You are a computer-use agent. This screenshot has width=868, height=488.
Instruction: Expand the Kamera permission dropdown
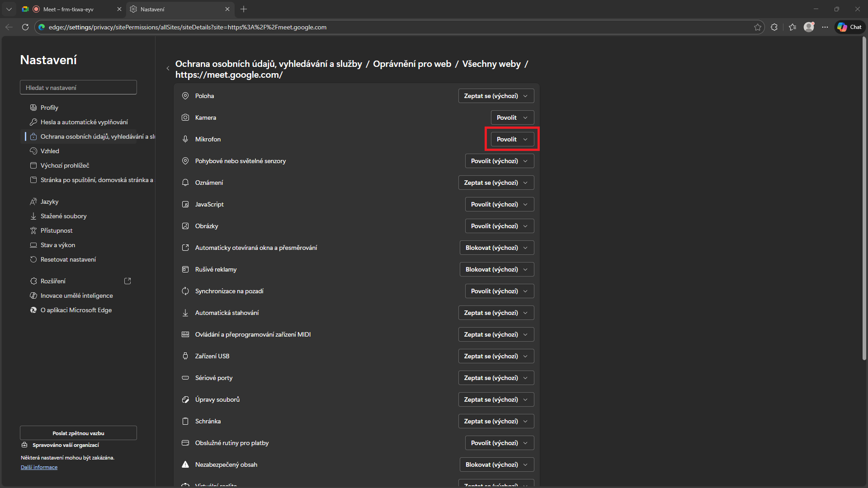(x=512, y=117)
